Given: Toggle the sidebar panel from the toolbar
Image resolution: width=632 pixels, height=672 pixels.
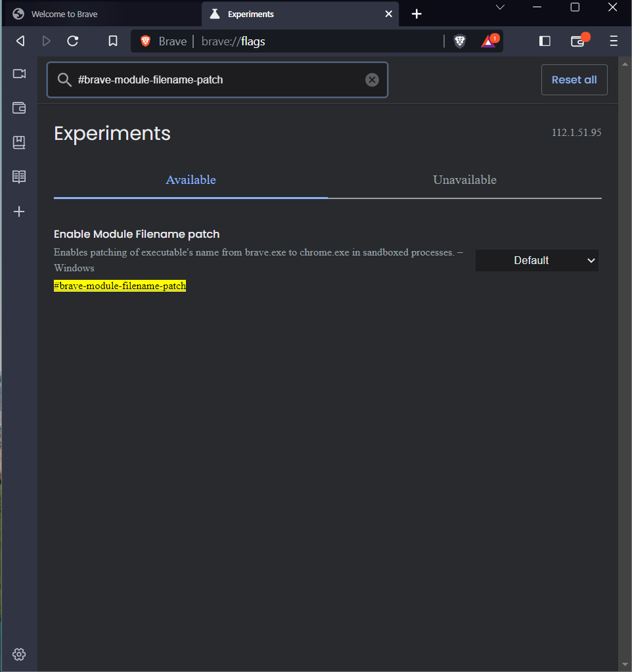Looking at the screenshot, I should point(545,41).
